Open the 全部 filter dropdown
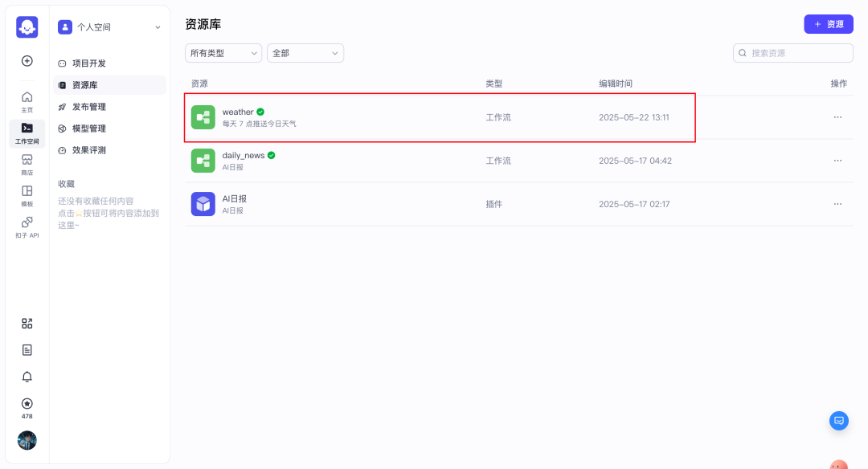Viewport: 868px width, 469px height. point(305,53)
